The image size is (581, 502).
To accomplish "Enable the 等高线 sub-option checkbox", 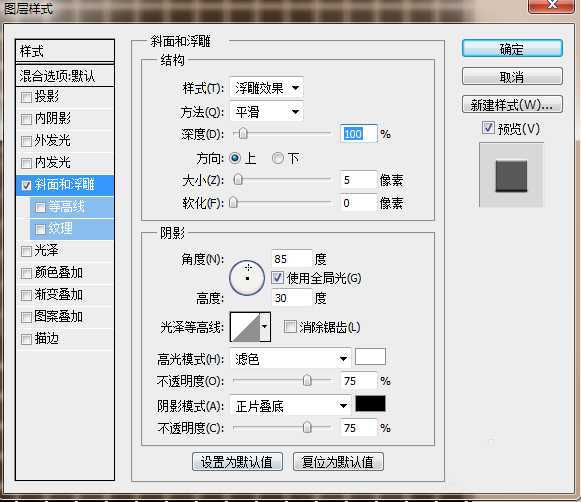I will [40, 207].
